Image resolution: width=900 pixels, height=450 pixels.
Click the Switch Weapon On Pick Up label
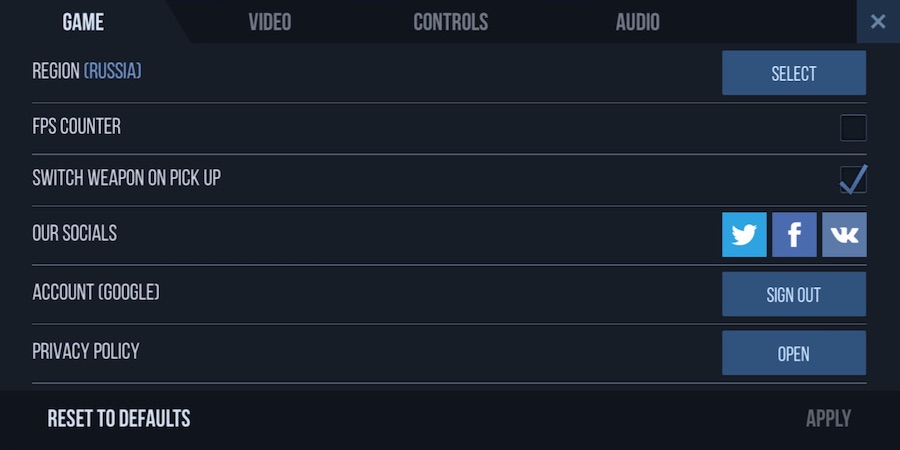pyautogui.click(x=126, y=178)
